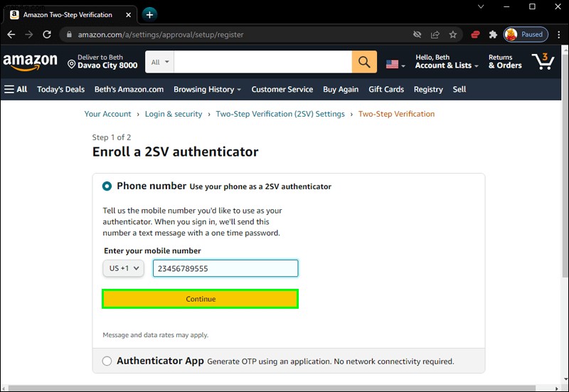Click the browser back arrow
569x392 pixels.
tap(11, 34)
